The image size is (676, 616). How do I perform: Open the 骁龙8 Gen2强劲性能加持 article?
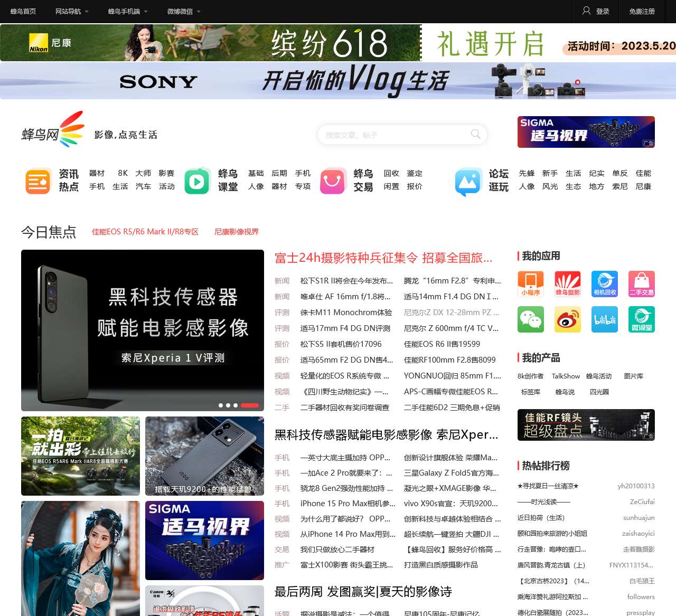346,488
